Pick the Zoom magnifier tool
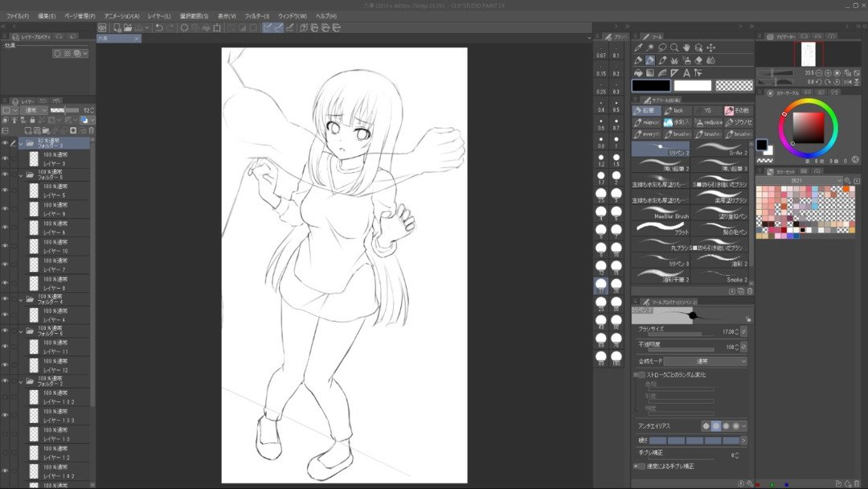The height and width of the screenshot is (489, 868). tap(674, 48)
